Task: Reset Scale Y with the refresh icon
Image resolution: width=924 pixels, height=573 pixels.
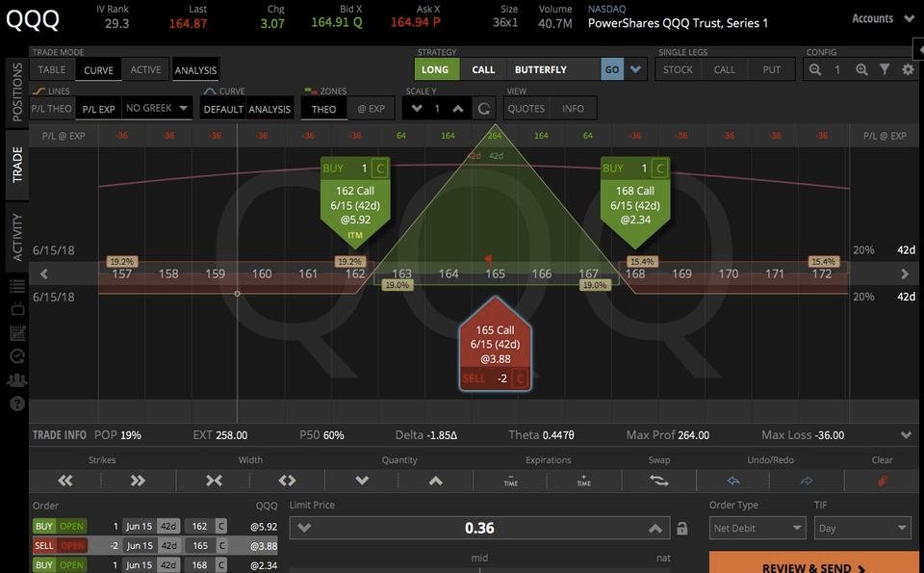Action: pos(484,109)
